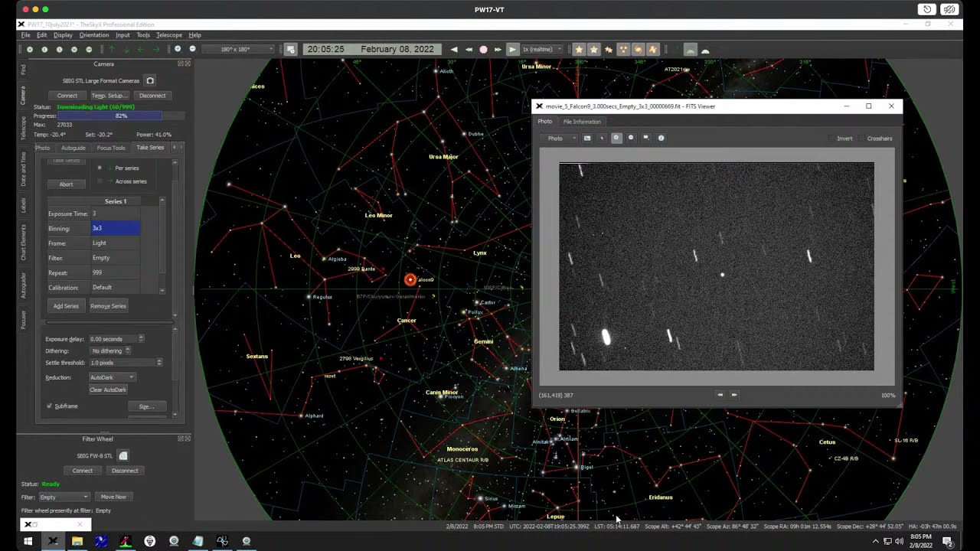Toggle the first star display icon
This screenshot has height=551, width=980.
(x=580, y=49)
